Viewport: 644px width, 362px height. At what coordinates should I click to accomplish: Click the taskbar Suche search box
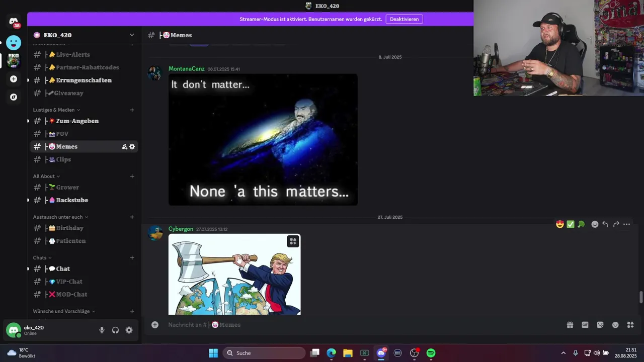pos(264,353)
